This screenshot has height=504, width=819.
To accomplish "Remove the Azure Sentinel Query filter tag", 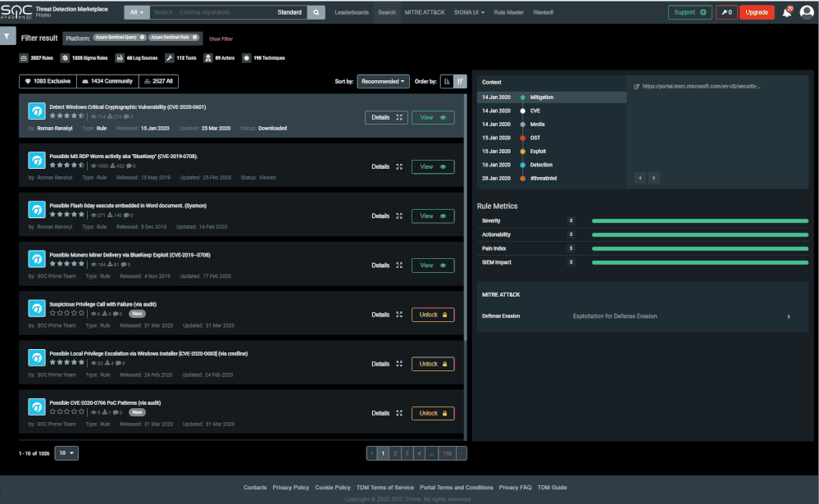I will 142,38.
